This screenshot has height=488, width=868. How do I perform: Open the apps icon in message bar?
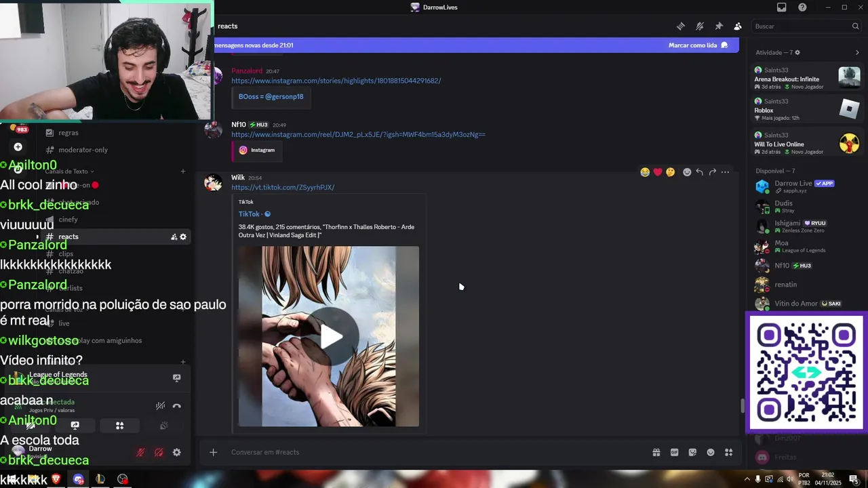(x=729, y=452)
